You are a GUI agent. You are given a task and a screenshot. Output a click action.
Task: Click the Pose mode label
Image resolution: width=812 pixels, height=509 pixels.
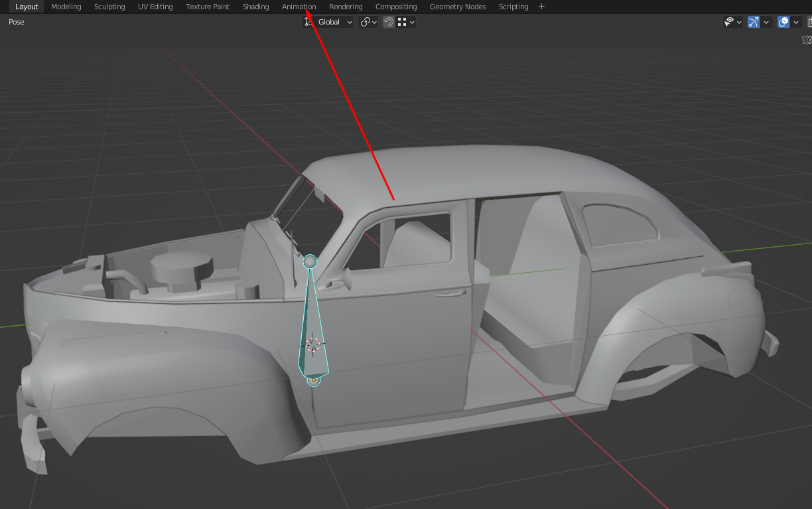tap(17, 22)
